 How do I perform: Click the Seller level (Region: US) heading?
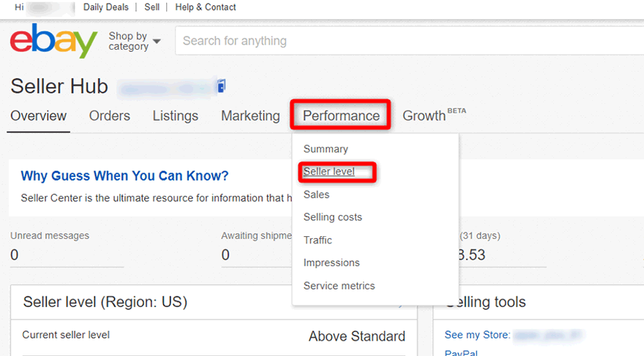[x=105, y=303]
